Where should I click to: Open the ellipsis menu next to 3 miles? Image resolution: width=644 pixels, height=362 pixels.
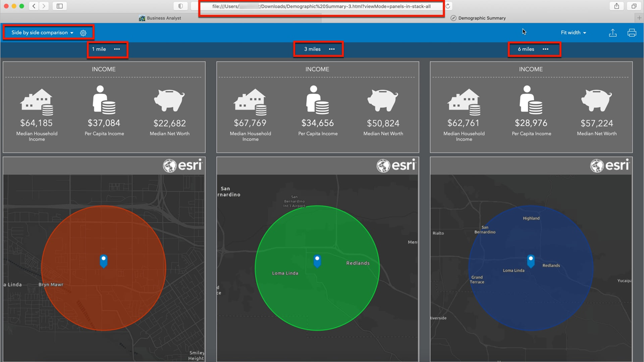coord(332,49)
